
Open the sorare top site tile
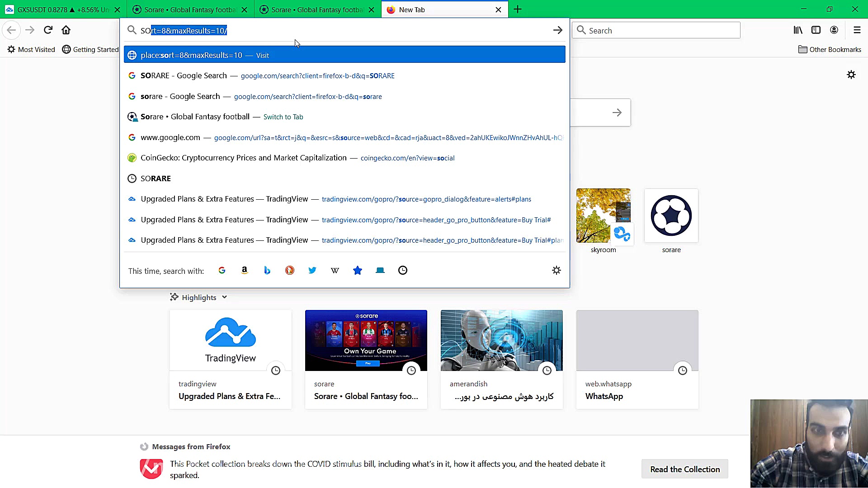(671, 221)
